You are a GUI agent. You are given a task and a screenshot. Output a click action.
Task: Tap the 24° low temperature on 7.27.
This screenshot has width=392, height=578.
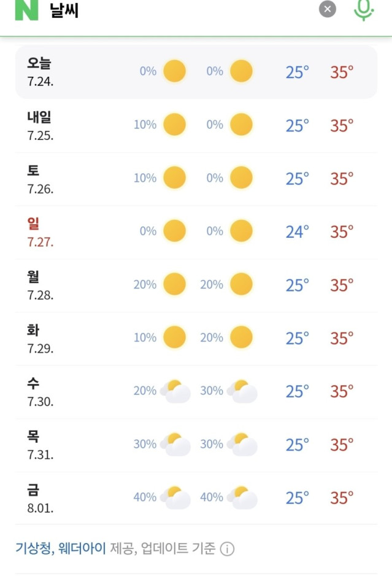pyautogui.click(x=297, y=232)
